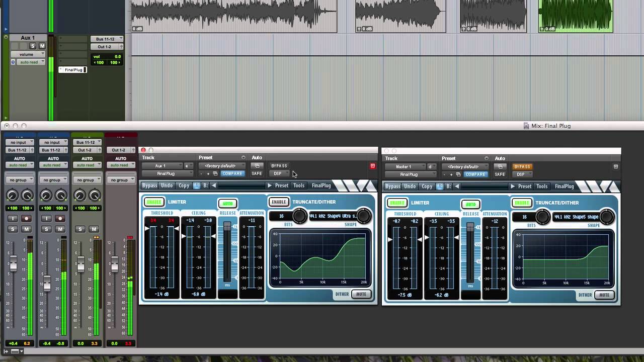
Task: Open Aux 1 track selector in plugin header
Action: [x=162, y=166]
